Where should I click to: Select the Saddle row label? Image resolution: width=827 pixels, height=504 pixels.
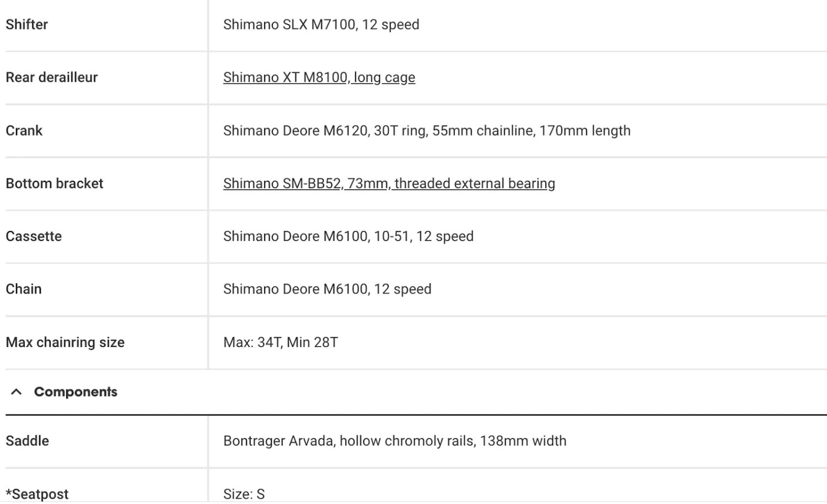coord(27,441)
